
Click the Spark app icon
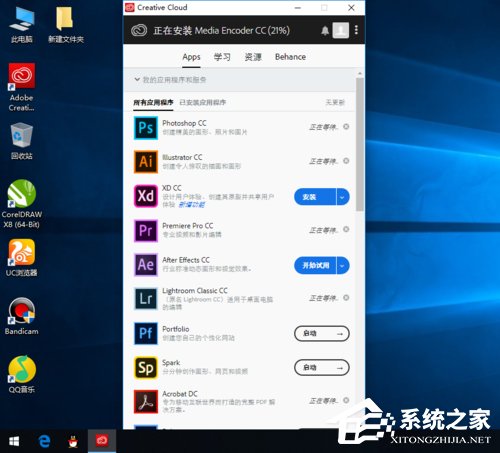pyautogui.click(x=146, y=367)
